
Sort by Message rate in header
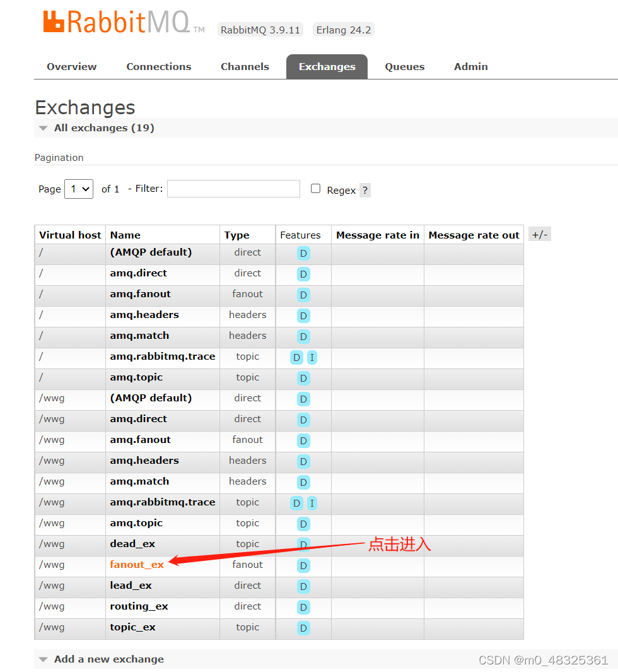tap(377, 235)
